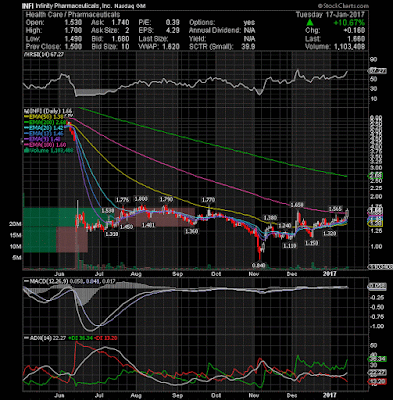Click the Options value yes
Image resolution: width=393 pixels, height=400 pixels.
249,22
